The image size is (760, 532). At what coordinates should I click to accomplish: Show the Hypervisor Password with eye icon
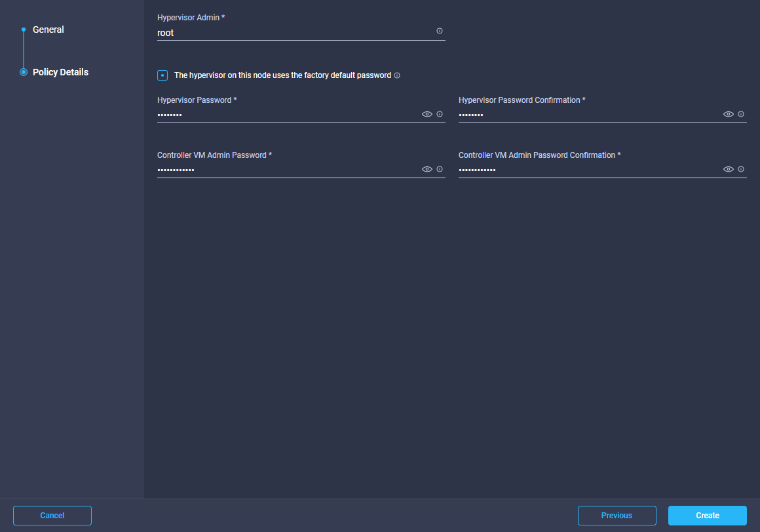(x=427, y=114)
